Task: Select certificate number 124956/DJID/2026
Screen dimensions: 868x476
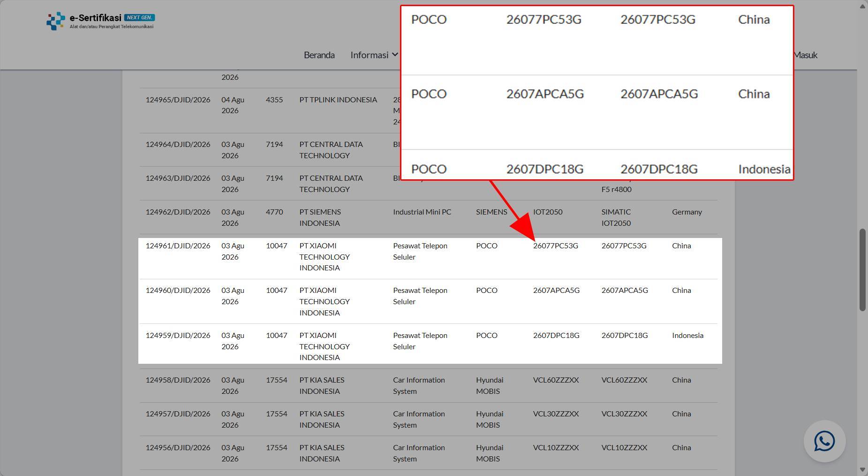Action: click(x=178, y=447)
